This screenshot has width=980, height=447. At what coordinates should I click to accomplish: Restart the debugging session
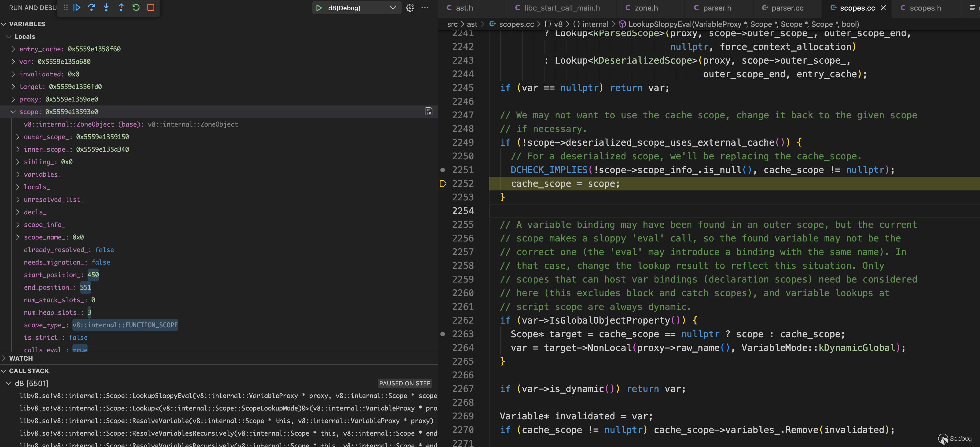[x=136, y=8]
